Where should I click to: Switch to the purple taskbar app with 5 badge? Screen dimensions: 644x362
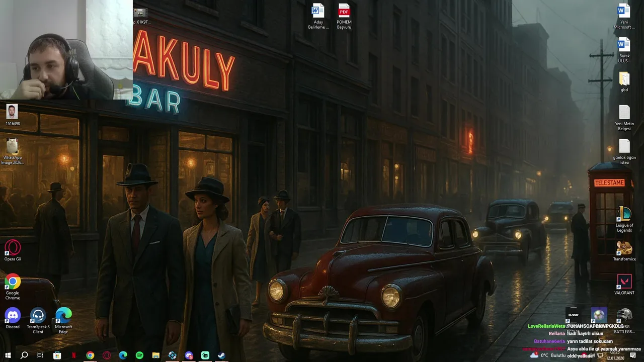[x=189, y=355]
